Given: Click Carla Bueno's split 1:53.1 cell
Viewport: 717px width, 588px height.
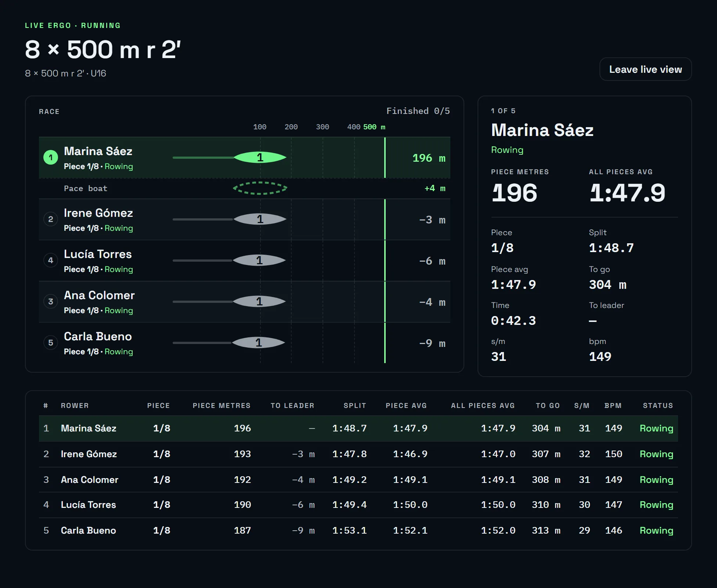Looking at the screenshot, I should pyautogui.click(x=349, y=530).
